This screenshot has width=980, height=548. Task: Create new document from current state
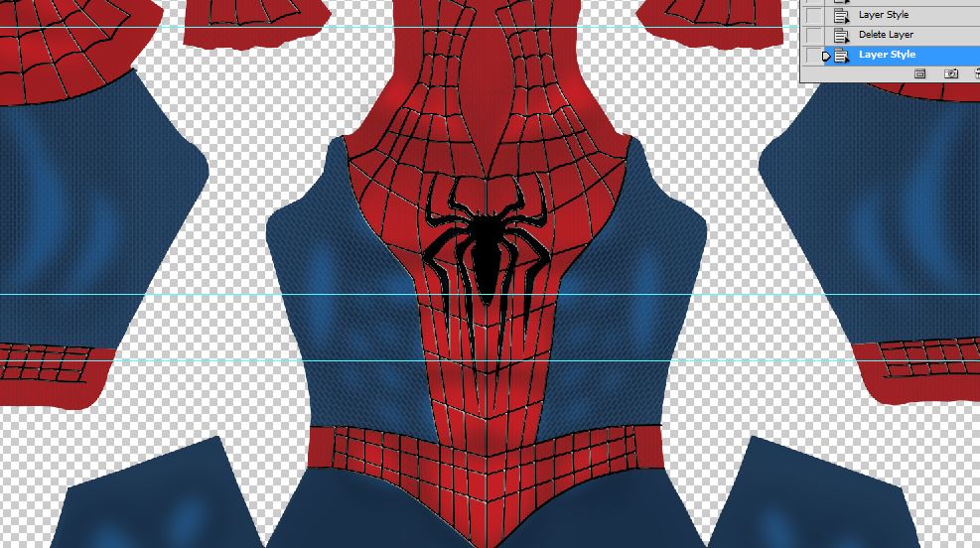(920, 73)
